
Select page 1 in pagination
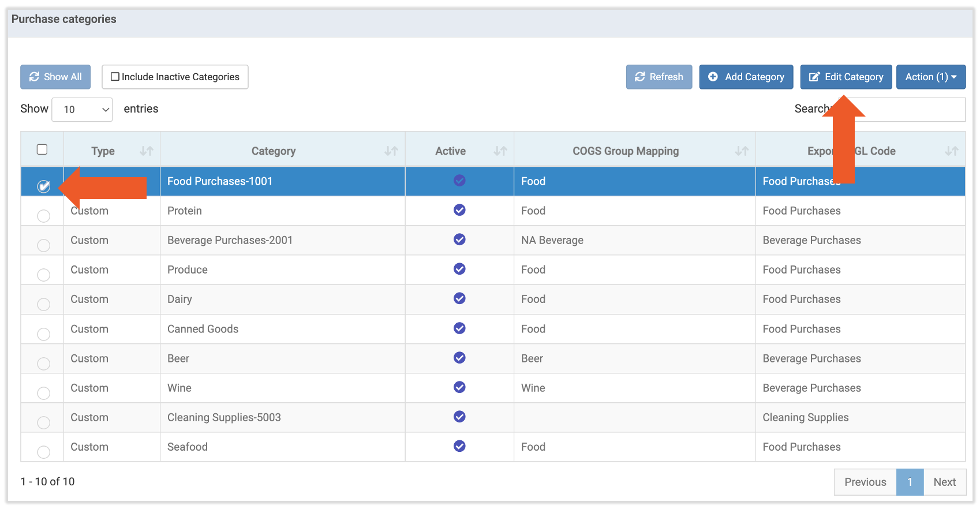click(x=910, y=482)
